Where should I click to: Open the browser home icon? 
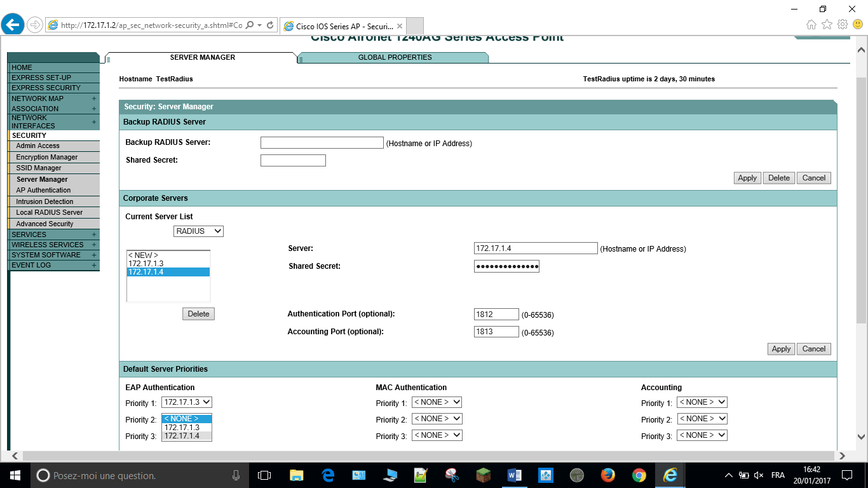(x=811, y=25)
